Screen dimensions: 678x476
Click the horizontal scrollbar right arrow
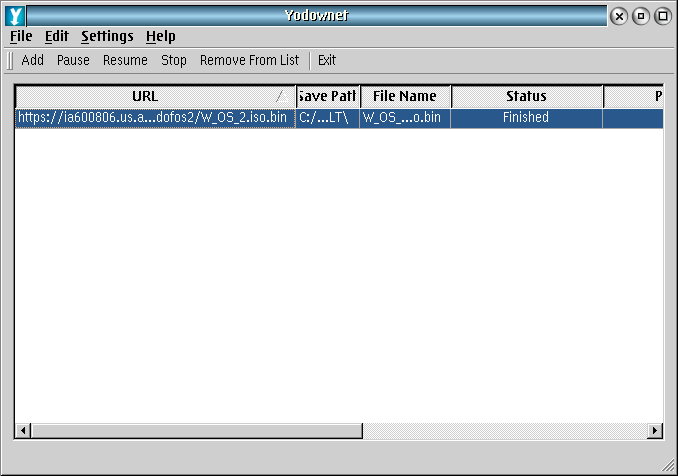point(655,430)
